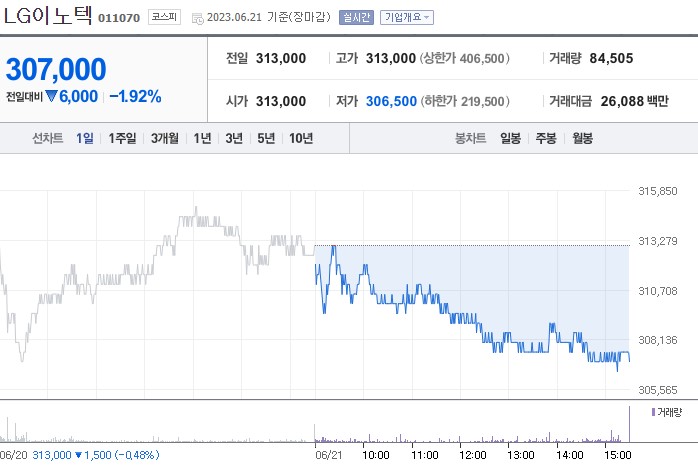The width and height of the screenshot is (698, 472).
Task: Click the 상한가 406,500 text
Action: coord(464,58)
